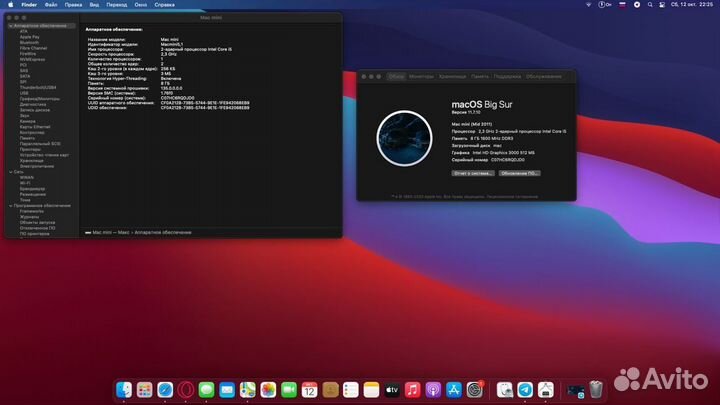This screenshot has width=720, height=405.
Task: Click the Обновление ПО button
Action: pos(520,172)
